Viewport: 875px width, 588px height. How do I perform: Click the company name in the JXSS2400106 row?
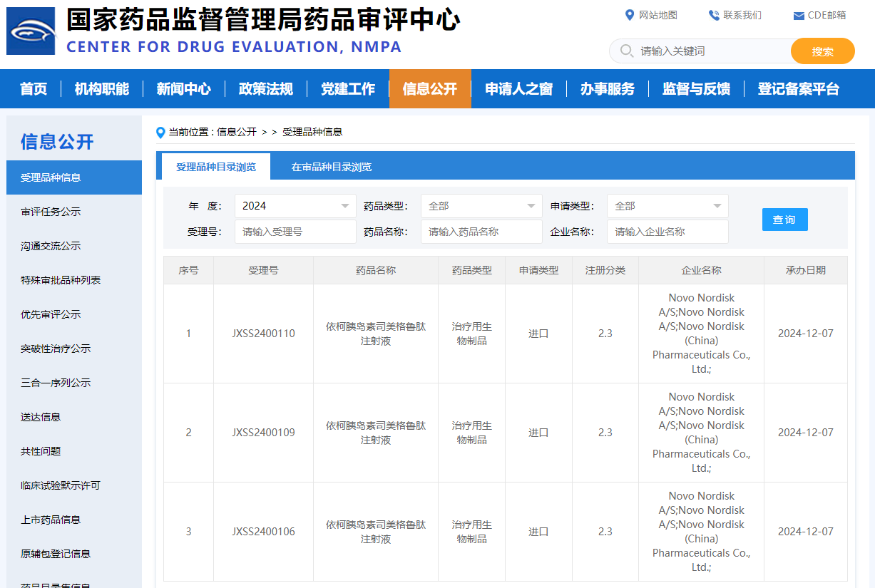[702, 532]
